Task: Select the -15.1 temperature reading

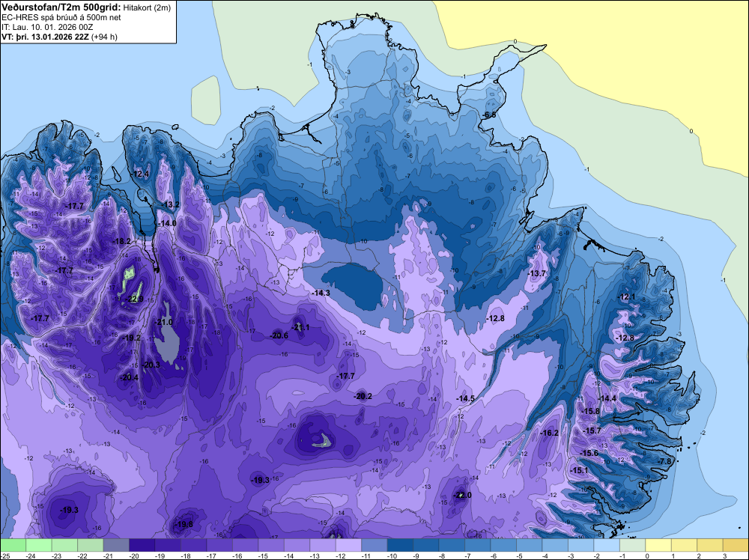Action: (580, 470)
